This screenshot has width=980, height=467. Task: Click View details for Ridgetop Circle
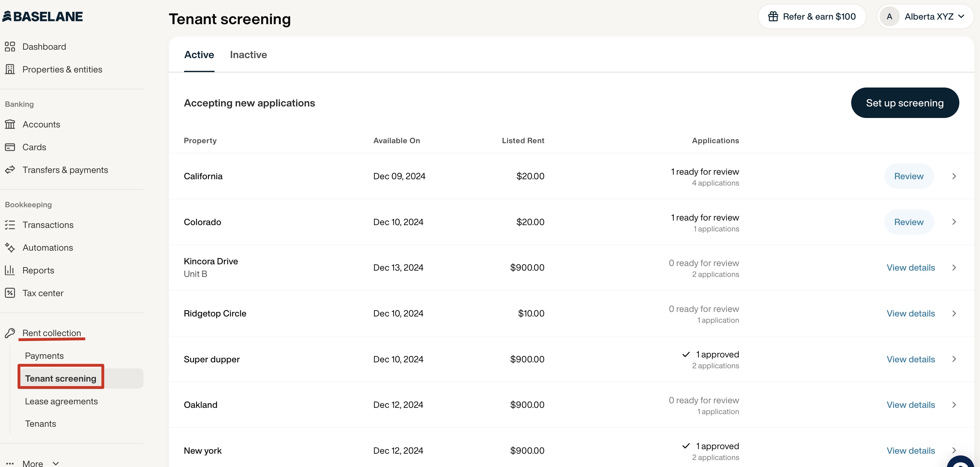pyautogui.click(x=910, y=313)
